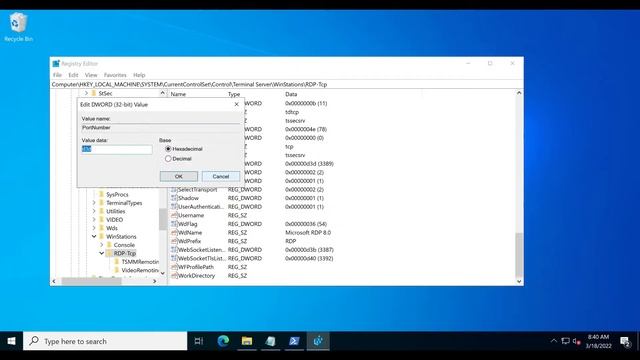
Task: Click the WdFlag value icon
Action: pos(174,224)
